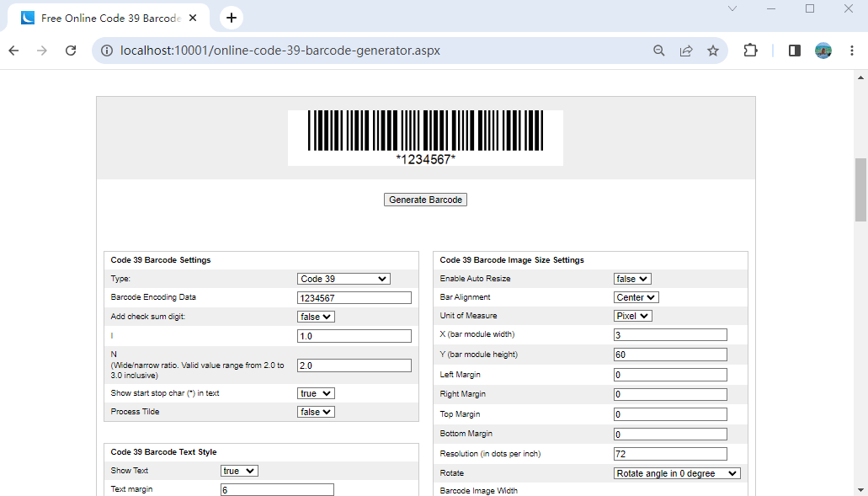Screen dimensions: 868x496
Task: Click the zoom icon in the address bar
Action: click(658, 51)
